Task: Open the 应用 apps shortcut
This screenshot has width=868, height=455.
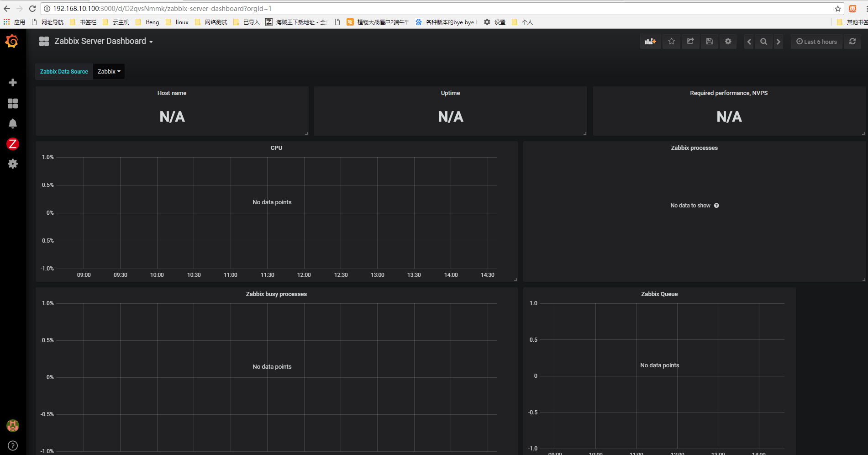Action: tap(14, 22)
